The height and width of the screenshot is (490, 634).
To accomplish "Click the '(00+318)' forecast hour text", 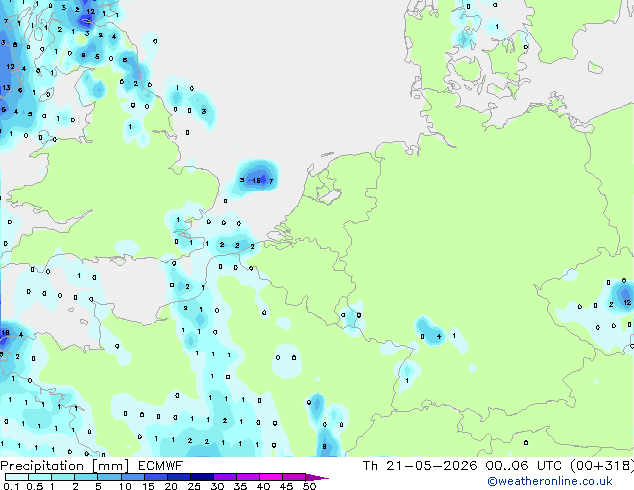I will [602, 466].
